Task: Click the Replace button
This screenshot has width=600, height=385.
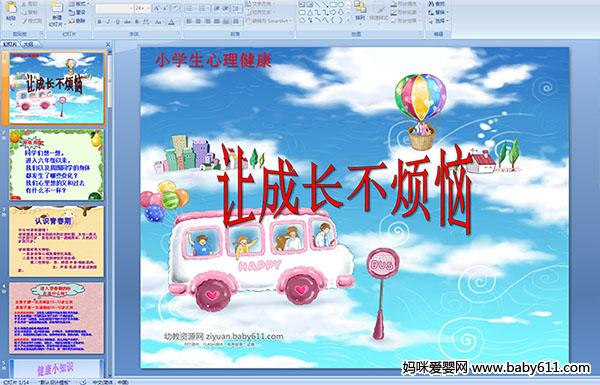Action: click(x=438, y=12)
